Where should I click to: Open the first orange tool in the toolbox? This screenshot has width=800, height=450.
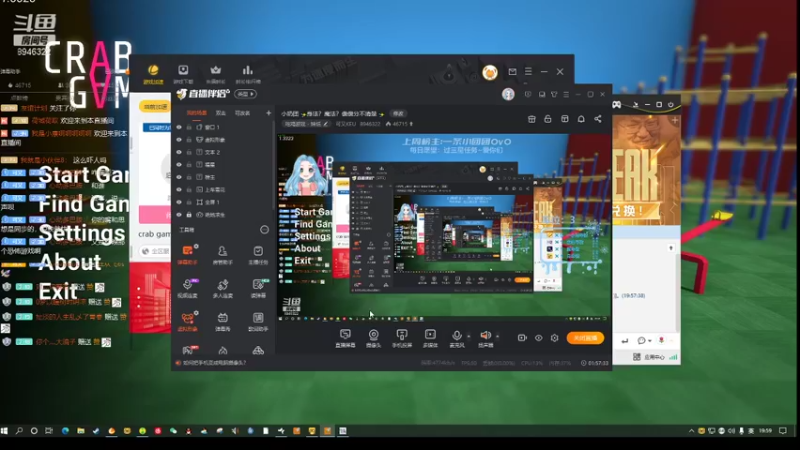187,254
